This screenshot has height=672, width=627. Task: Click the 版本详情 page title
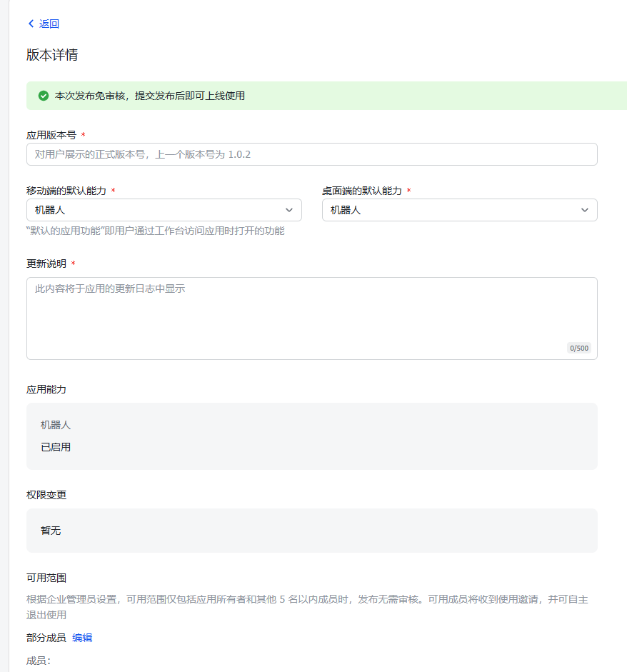point(51,54)
